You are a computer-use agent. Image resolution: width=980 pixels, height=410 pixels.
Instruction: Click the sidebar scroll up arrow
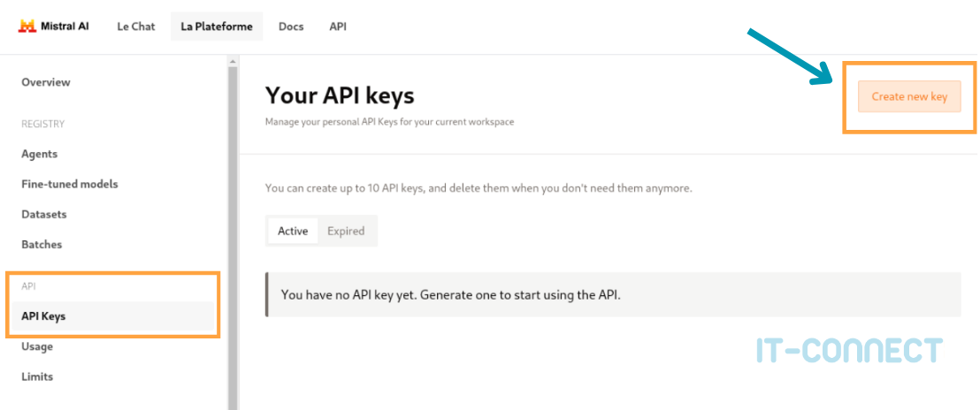pyautogui.click(x=233, y=62)
